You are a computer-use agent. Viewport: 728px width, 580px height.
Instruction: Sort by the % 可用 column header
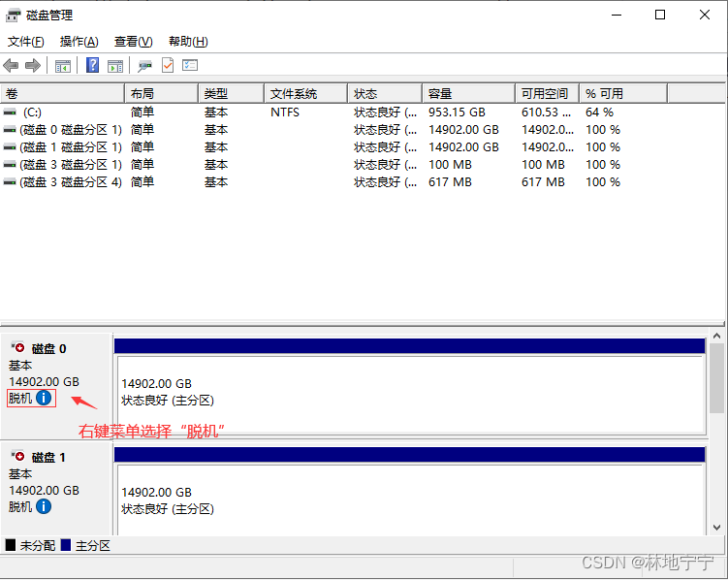point(623,94)
